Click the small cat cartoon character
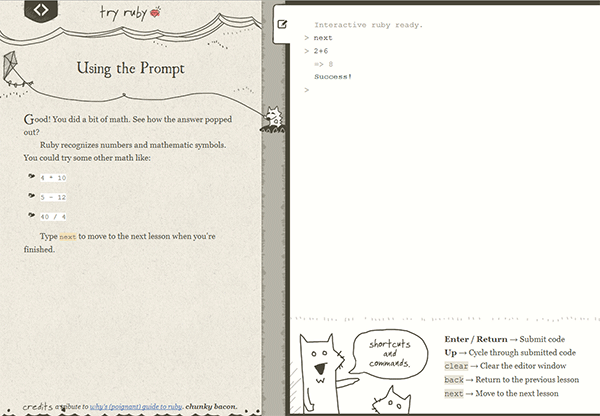This screenshot has width=600, height=416. (x=391, y=400)
